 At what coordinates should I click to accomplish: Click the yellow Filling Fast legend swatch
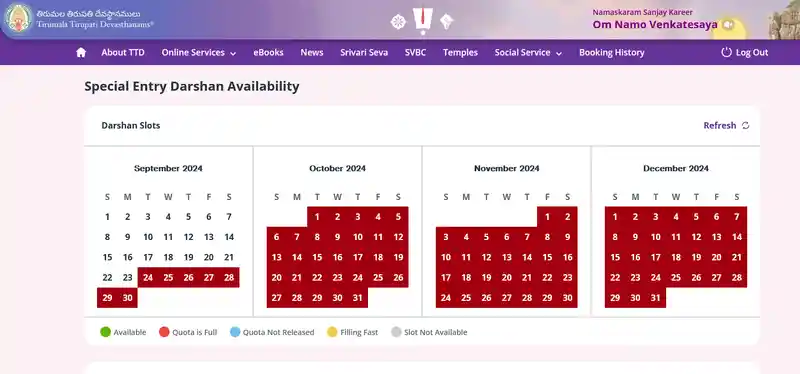tap(332, 332)
